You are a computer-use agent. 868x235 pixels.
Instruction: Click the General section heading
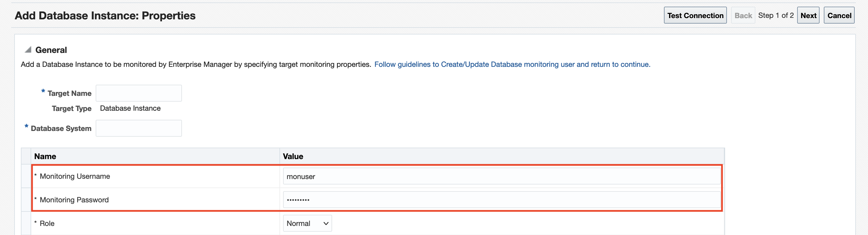51,50
